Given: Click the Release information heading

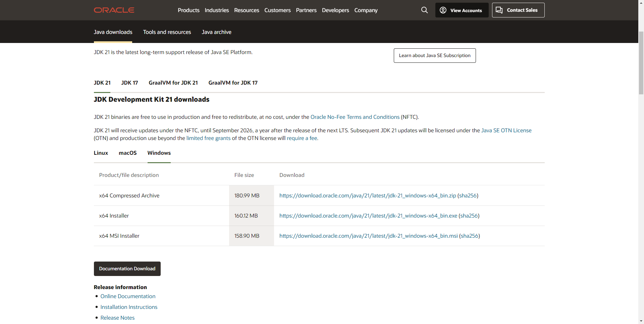Looking at the screenshot, I should click(120, 287).
